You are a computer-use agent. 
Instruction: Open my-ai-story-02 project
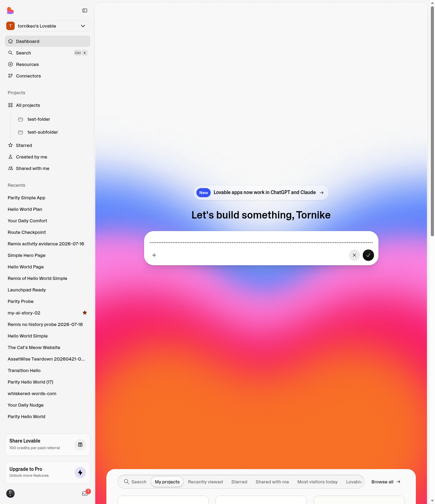tap(47, 313)
